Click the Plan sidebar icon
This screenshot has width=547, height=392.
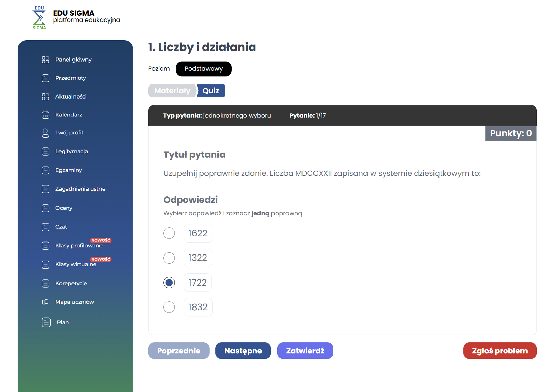tap(46, 323)
